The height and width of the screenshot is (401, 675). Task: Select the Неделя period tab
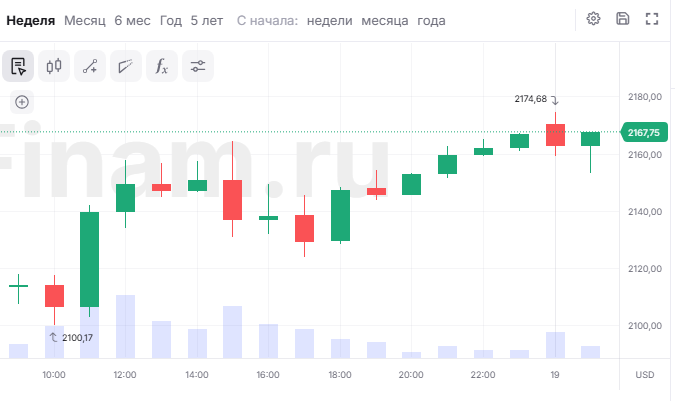click(31, 21)
